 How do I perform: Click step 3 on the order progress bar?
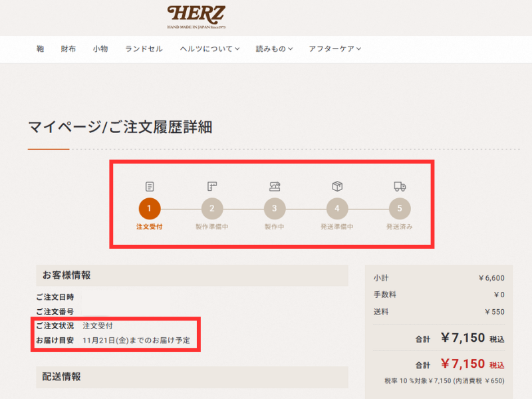274,209
